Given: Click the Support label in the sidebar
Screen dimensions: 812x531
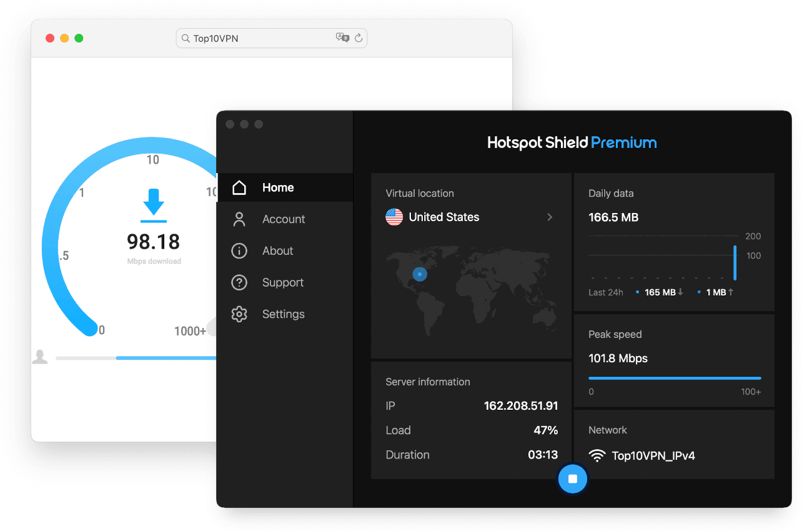Looking at the screenshot, I should (283, 282).
